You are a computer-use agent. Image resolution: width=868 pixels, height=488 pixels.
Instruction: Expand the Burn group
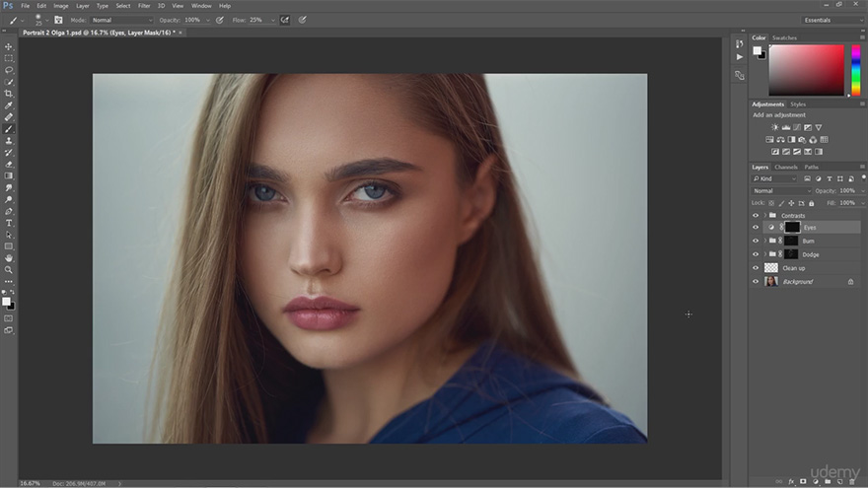pyautogui.click(x=765, y=241)
